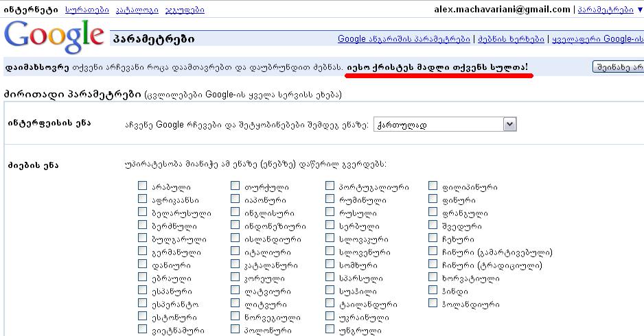644x336 pixels.
Task: Check the პოლონური language checkbox
Action: [235, 329]
